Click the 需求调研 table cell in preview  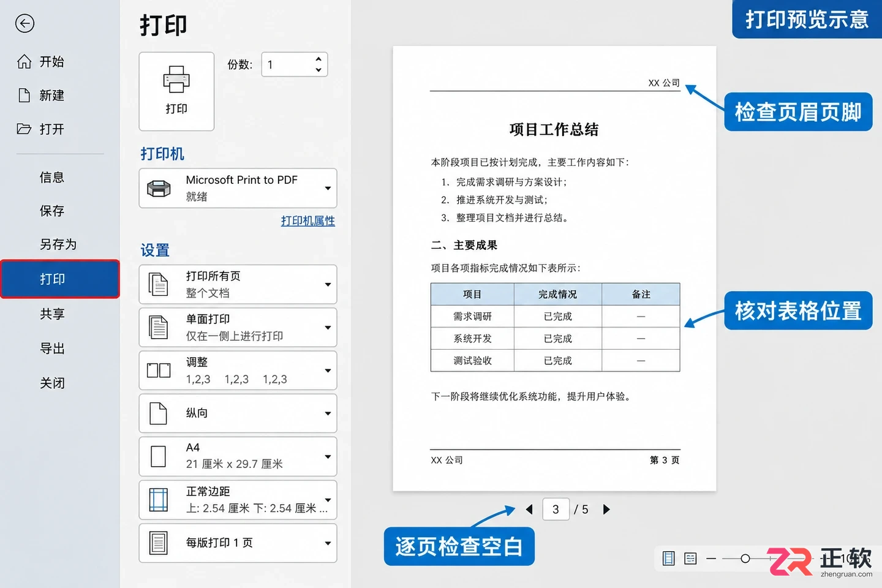(x=472, y=317)
